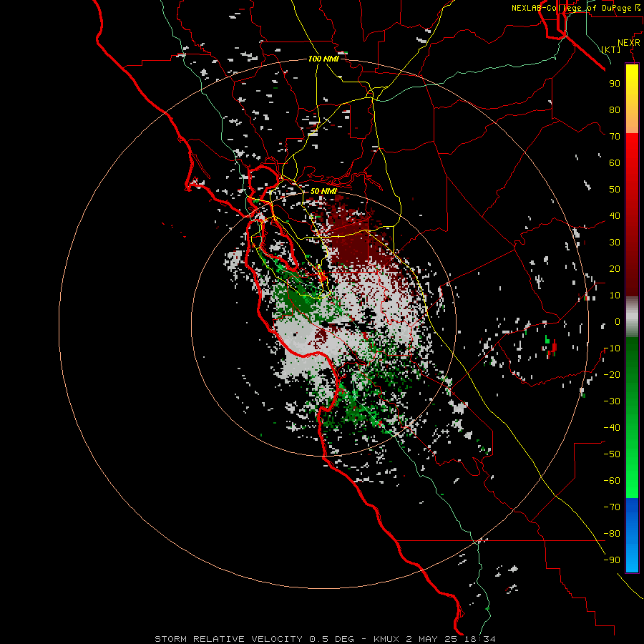Click the 0 scale label
644x644 pixels.
(x=618, y=322)
